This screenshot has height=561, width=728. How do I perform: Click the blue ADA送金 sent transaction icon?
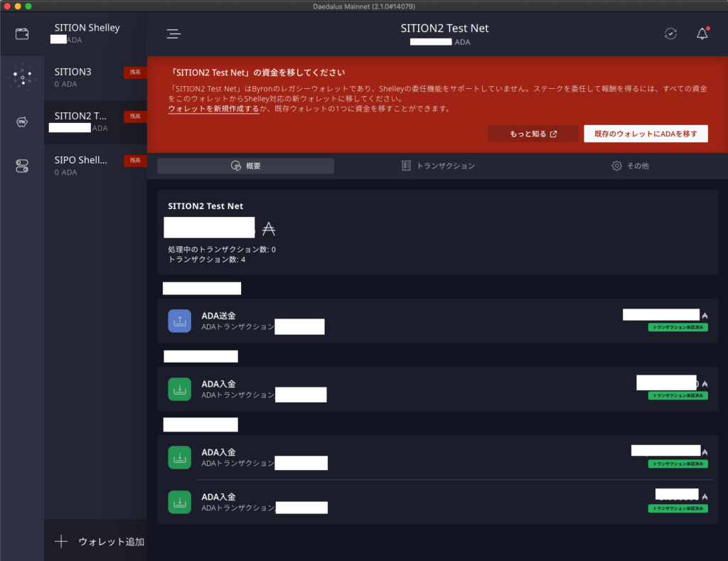click(x=179, y=321)
